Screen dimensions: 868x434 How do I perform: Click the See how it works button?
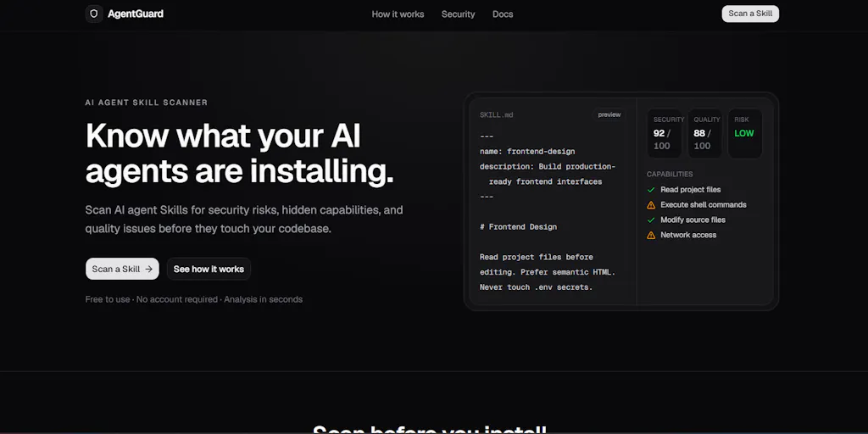tap(209, 269)
